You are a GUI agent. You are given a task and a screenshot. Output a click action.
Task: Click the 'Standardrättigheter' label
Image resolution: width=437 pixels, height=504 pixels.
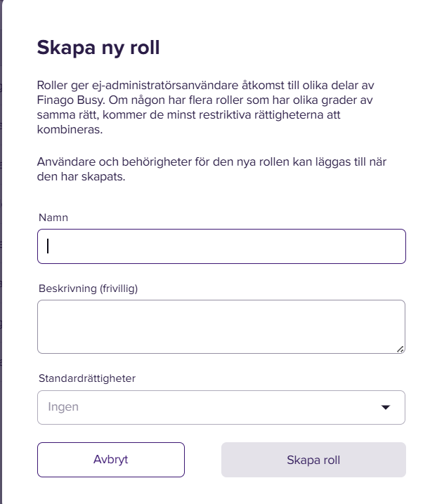click(x=87, y=378)
